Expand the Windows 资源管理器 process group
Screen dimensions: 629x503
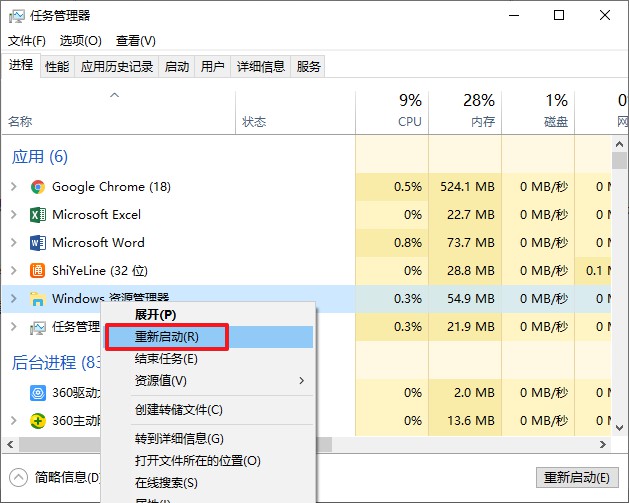click(14, 299)
